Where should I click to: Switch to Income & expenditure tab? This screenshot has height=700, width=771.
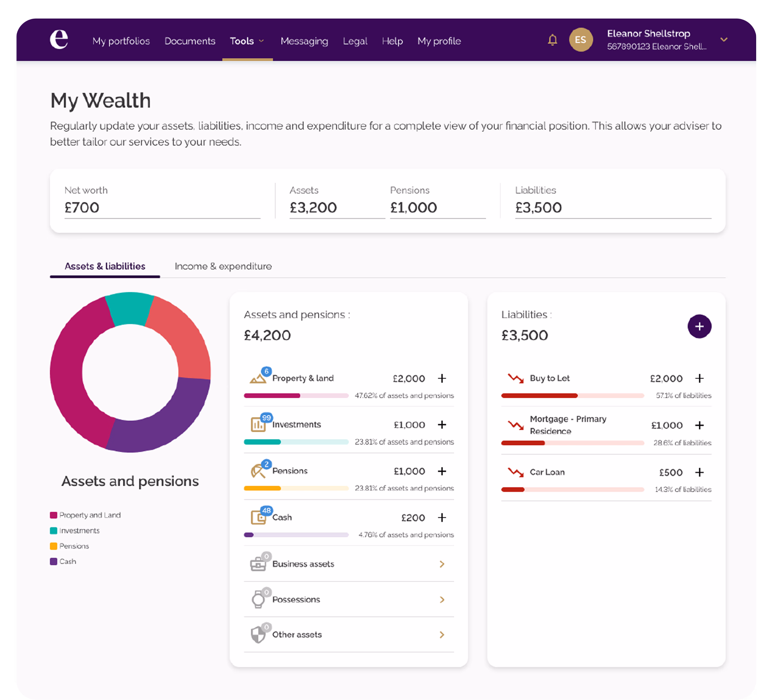coord(223,266)
